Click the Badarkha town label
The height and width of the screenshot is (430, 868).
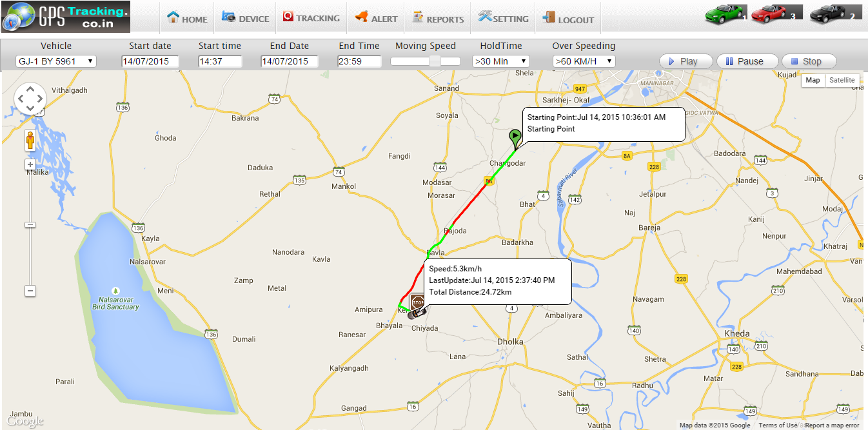pyautogui.click(x=517, y=242)
